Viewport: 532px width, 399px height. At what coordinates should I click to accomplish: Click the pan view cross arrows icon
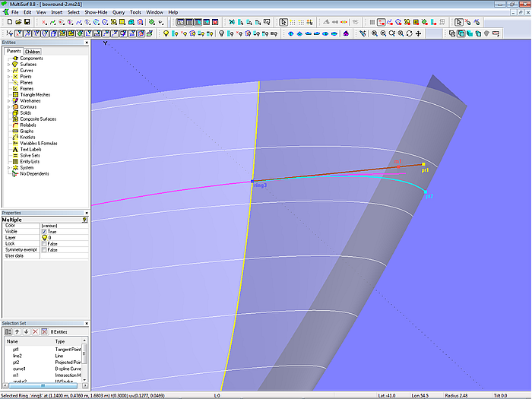click(x=419, y=33)
